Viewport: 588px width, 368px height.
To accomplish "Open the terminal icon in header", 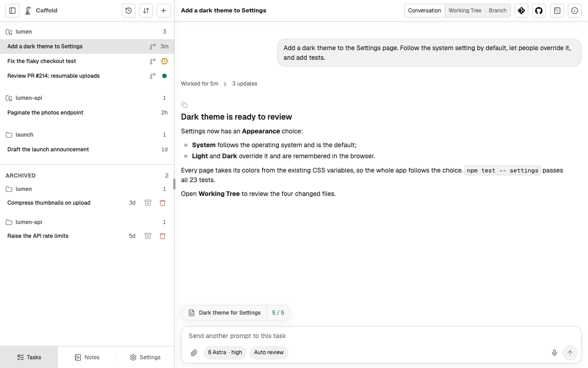I will [x=557, y=11].
